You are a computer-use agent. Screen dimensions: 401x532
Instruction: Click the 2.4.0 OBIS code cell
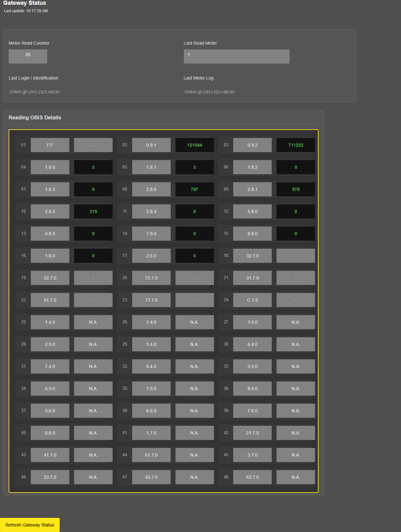click(x=151, y=322)
